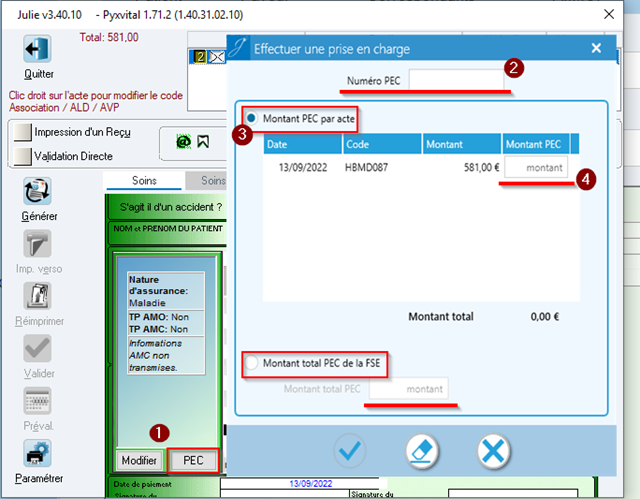The height and width of the screenshot is (499, 640).
Task: Click the Réimprimer icon
Action: (37, 296)
